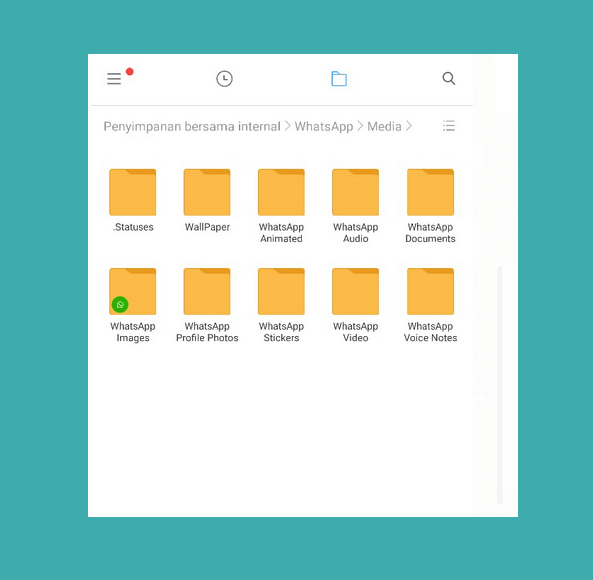Viewport: 593px width, 580px height.
Task: Go to Penyimpanan bersama internal breadcrumb
Action: 192,126
